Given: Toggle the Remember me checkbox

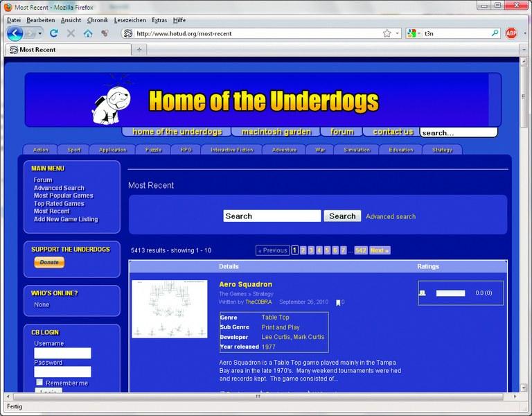Looking at the screenshot, I should [39, 382].
